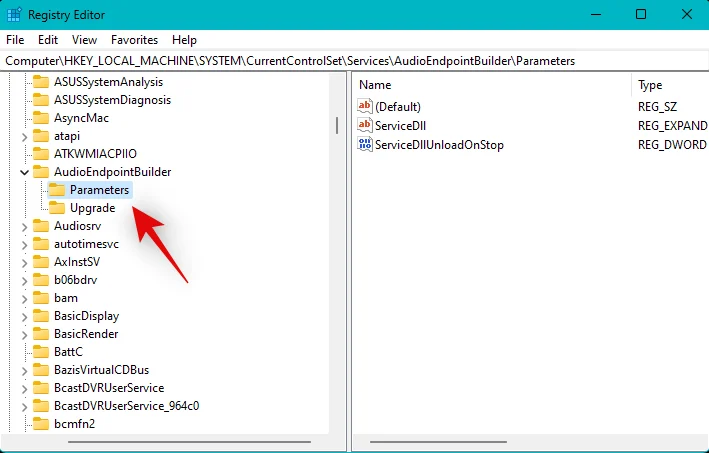Click the tree pane vertical scrollbar

pos(339,125)
